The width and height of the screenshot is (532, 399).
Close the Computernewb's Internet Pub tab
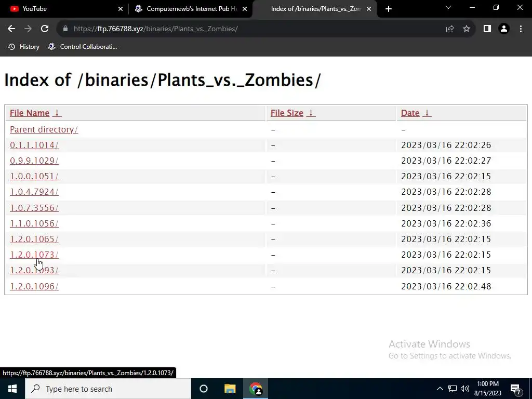click(x=245, y=9)
